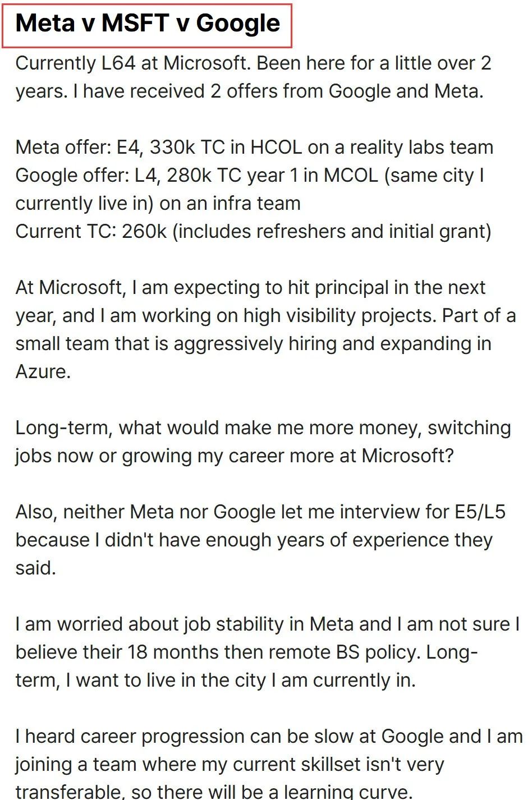Click the word "Azure." ending the paragraph
The height and width of the screenshot is (800, 532).
click(43, 371)
